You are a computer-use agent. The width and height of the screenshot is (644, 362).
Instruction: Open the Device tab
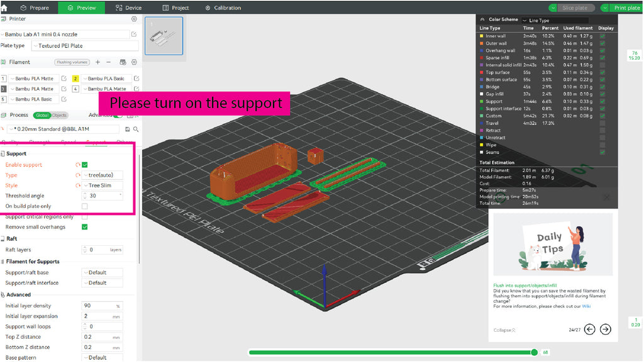[x=128, y=8]
